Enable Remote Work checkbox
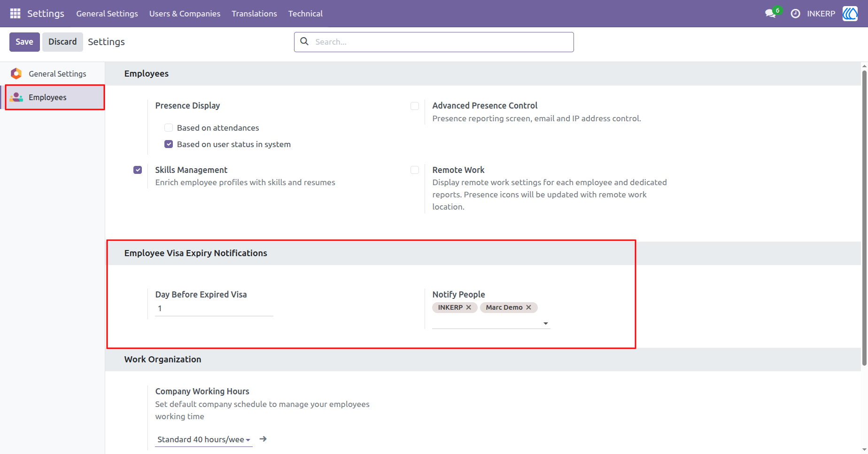 pyautogui.click(x=415, y=170)
